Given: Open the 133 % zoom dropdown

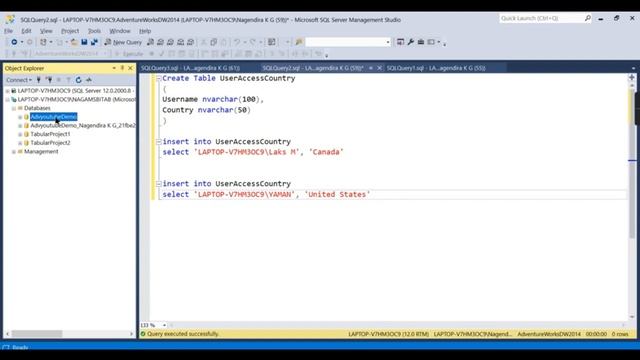Looking at the screenshot, I should (164, 325).
